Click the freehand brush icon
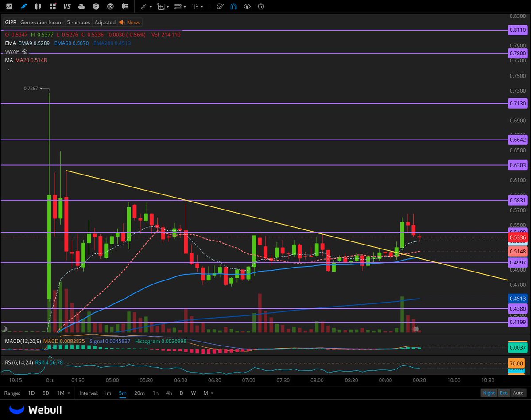 220,7
